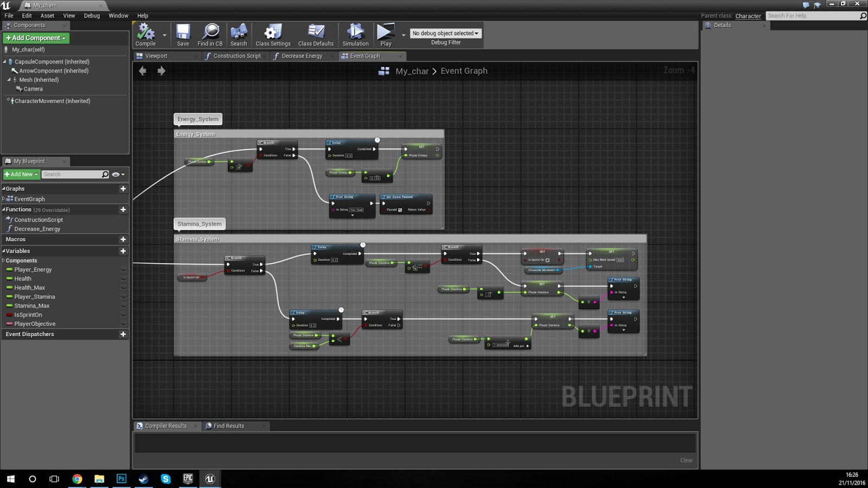This screenshot has height=488, width=868.
Task: Click the My Blueprint search magnifier icon
Action: (105, 174)
